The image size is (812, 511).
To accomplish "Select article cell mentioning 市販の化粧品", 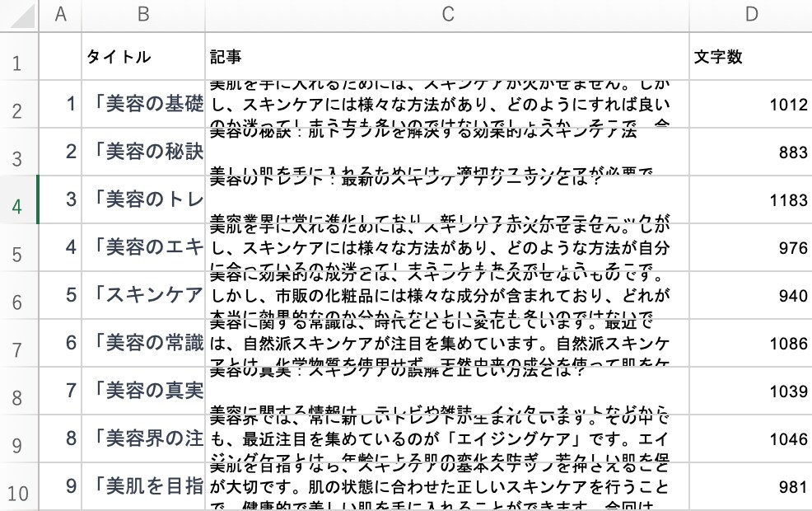I will pos(447,295).
